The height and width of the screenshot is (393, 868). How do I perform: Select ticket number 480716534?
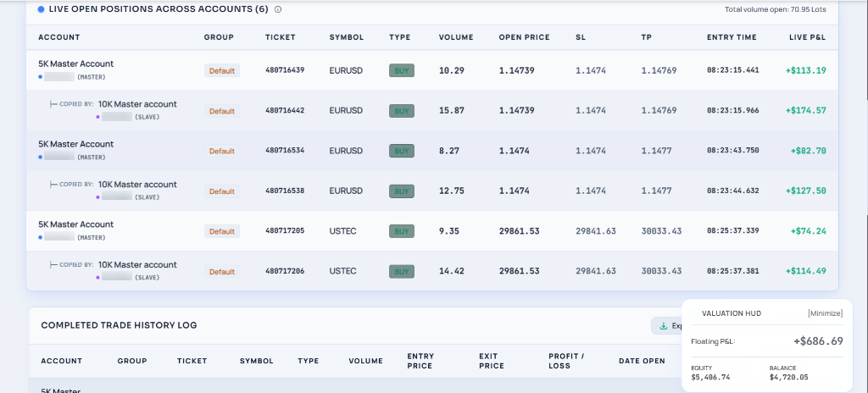pos(285,151)
